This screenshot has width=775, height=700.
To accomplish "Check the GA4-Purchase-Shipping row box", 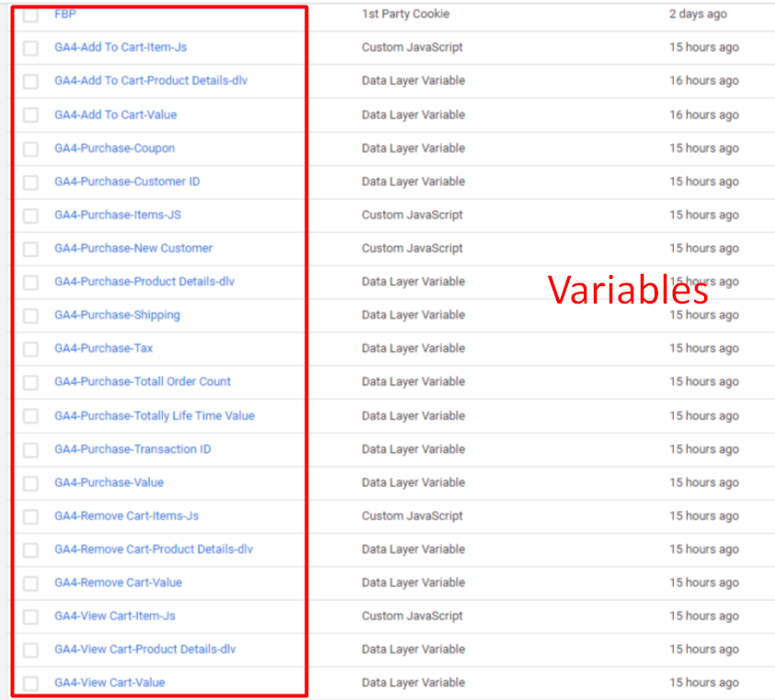I will click(x=31, y=316).
